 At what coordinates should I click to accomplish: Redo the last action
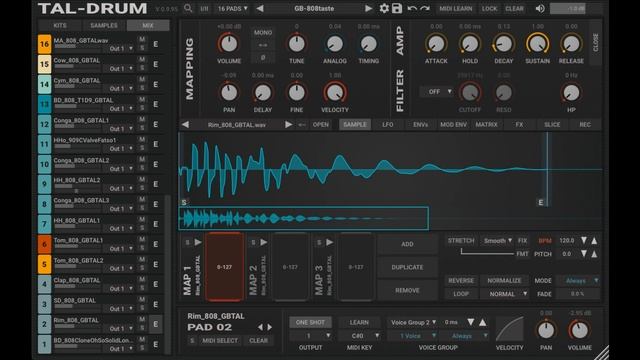[425, 8]
